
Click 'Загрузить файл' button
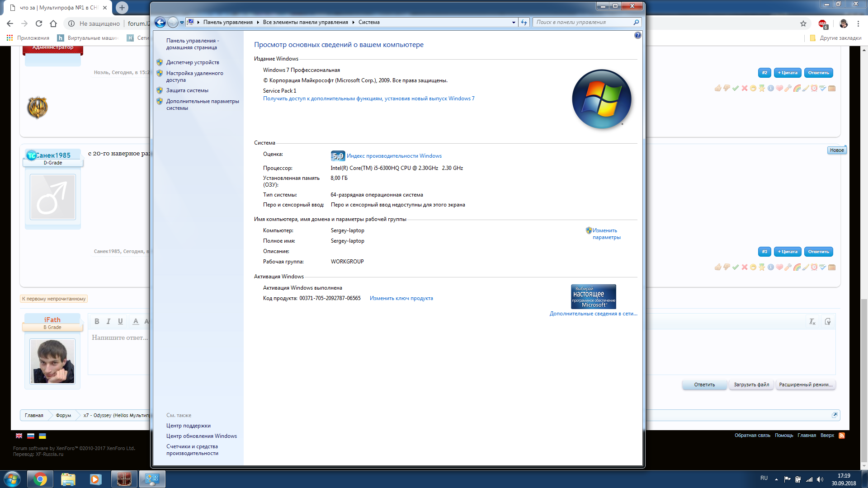[751, 385]
